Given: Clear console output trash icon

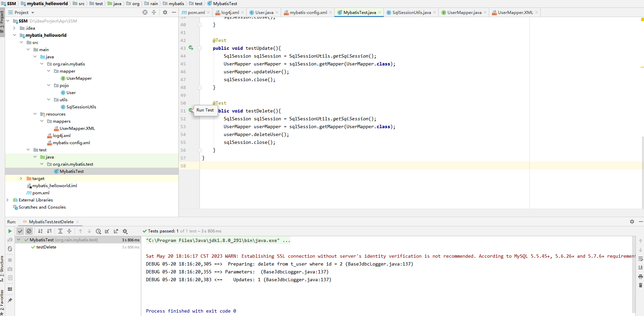Looking at the screenshot, I should point(641,285).
